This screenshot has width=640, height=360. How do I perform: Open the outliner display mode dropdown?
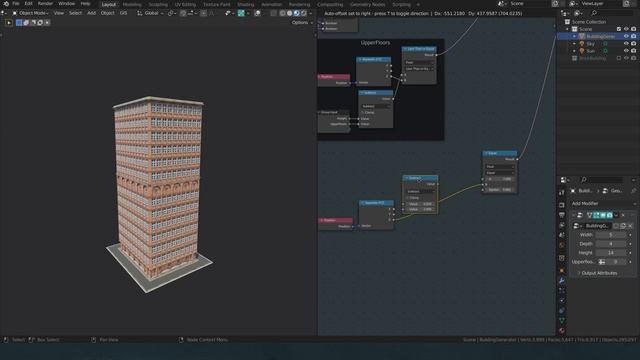click(565, 13)
